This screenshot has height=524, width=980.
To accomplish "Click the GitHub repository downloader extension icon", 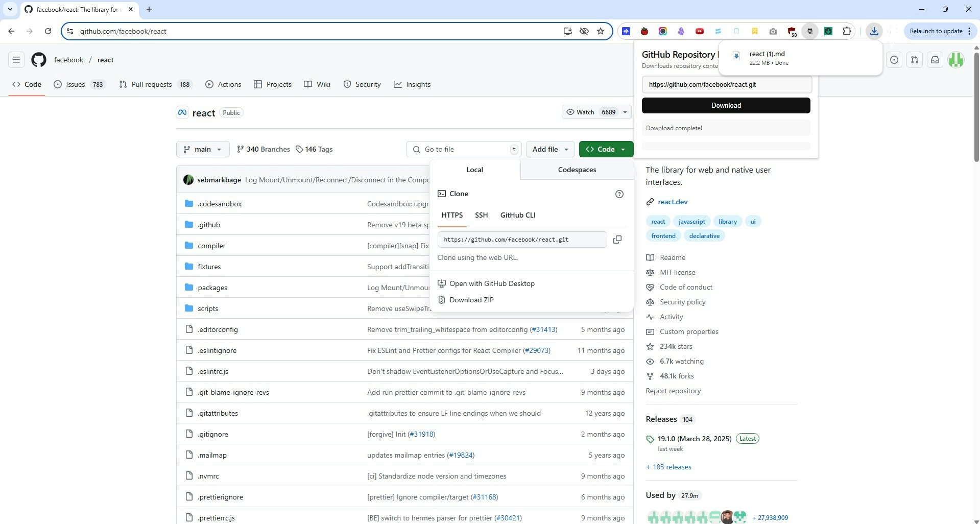I will coord(810,31).
